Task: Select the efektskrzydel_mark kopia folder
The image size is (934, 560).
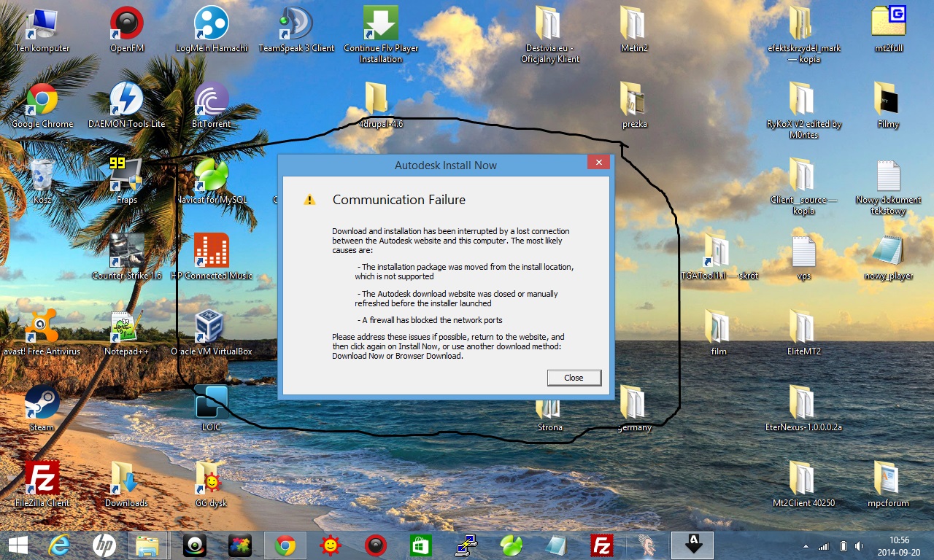Action: click(804, 36)
